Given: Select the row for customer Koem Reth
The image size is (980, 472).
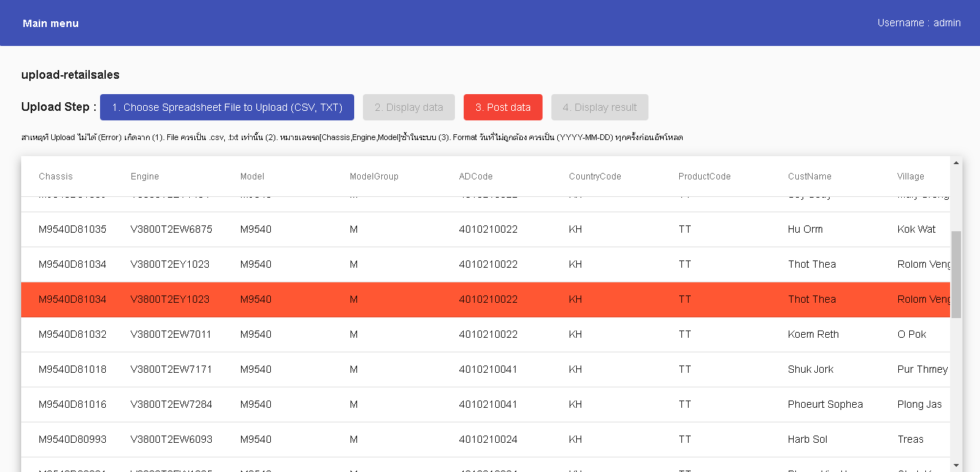Looking at the screenshot, I should click(x=438, y=334).
